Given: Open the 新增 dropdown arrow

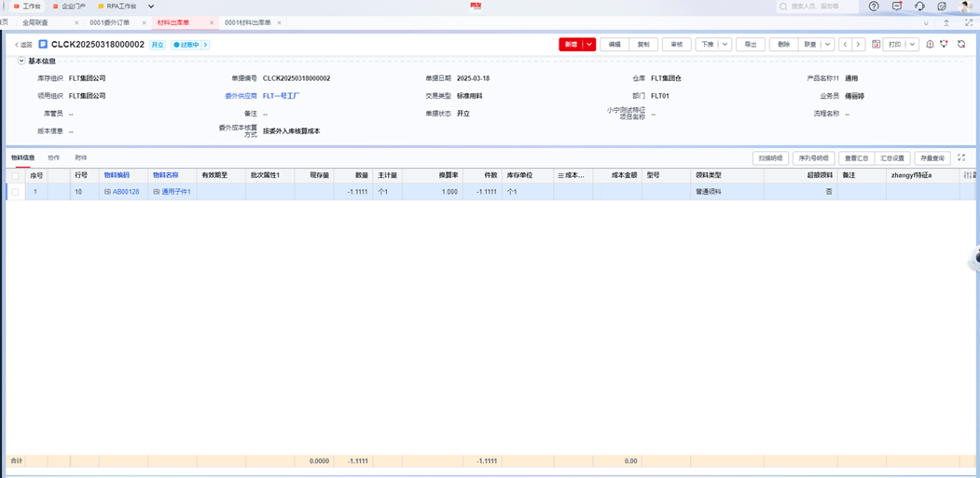Looking at the screenshot, I should [x=589, y=45].
